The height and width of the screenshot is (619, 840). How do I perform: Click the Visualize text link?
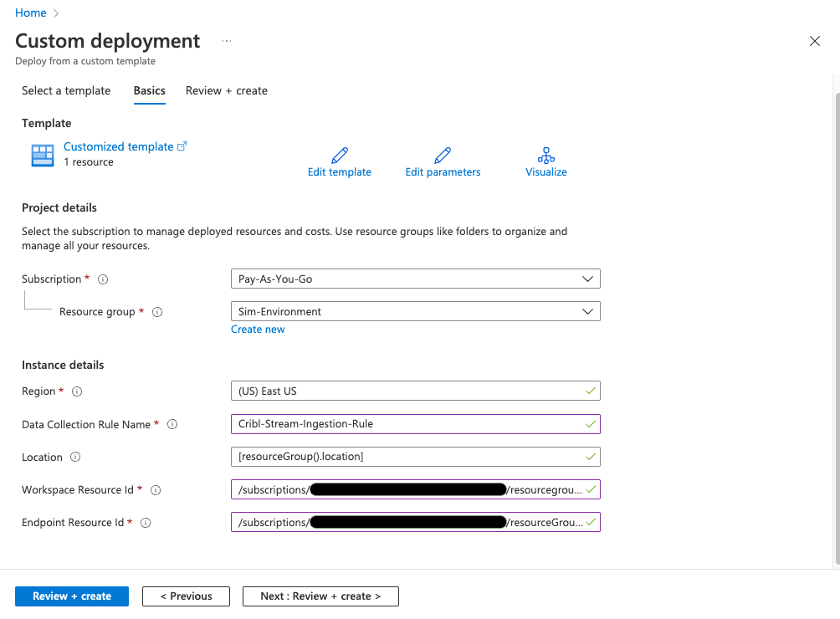[545, 171]
